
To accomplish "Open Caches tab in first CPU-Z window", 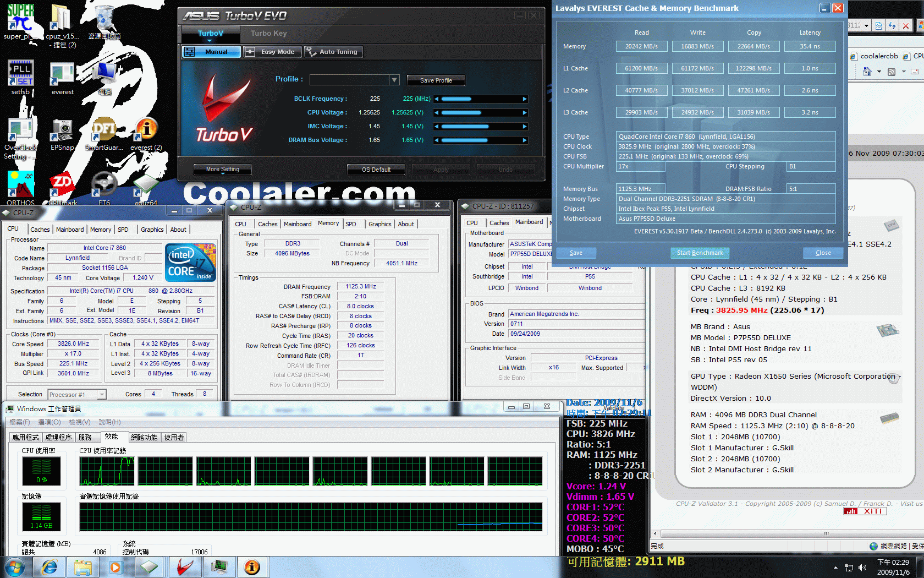I will 40,230.
